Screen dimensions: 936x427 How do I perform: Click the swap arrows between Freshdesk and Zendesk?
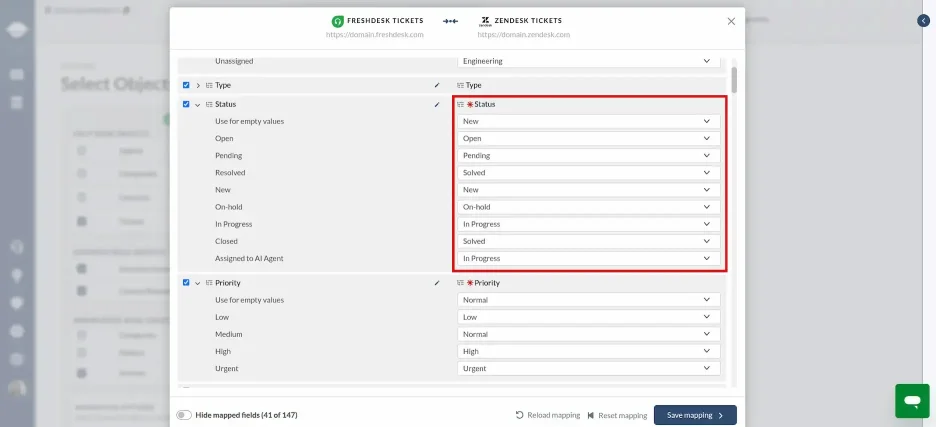click(x=450, y=21)
